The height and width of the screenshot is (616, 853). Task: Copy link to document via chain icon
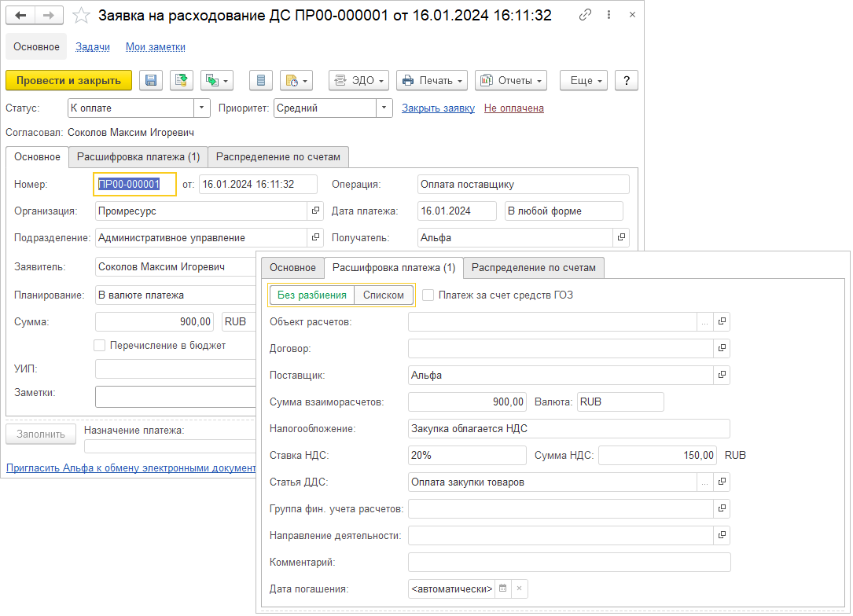585,16
